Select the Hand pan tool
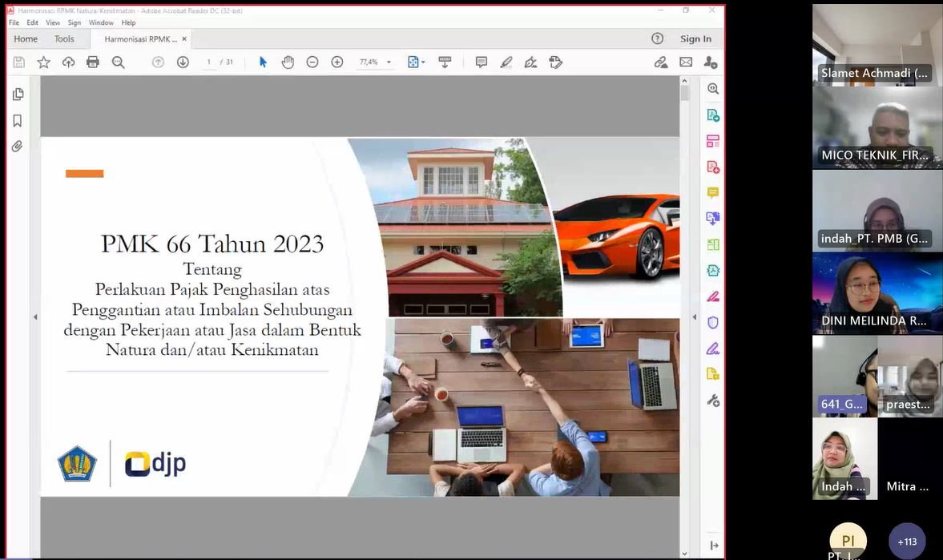This screenshot has height=560, width=943. pyautogui.click(x=288, y=62)
